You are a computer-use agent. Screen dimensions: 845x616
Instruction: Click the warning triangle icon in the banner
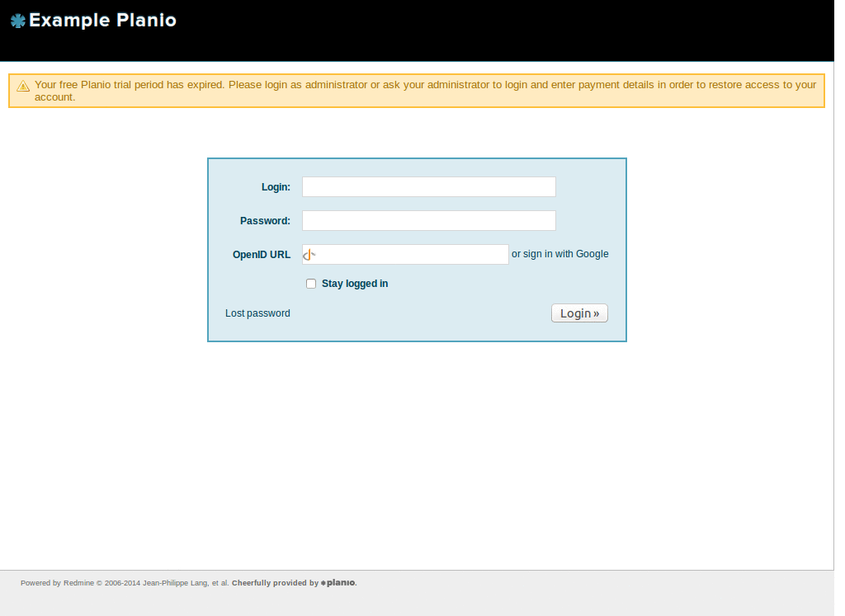click(22, 86)
